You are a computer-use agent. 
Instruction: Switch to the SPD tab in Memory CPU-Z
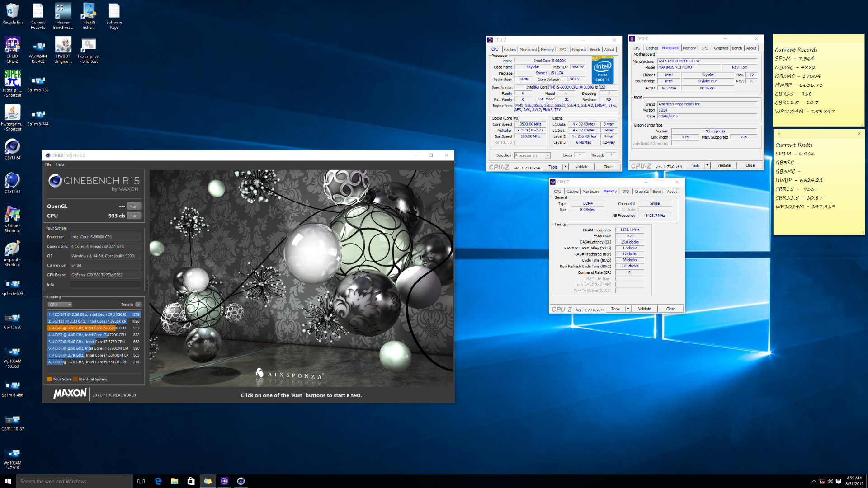625,192
